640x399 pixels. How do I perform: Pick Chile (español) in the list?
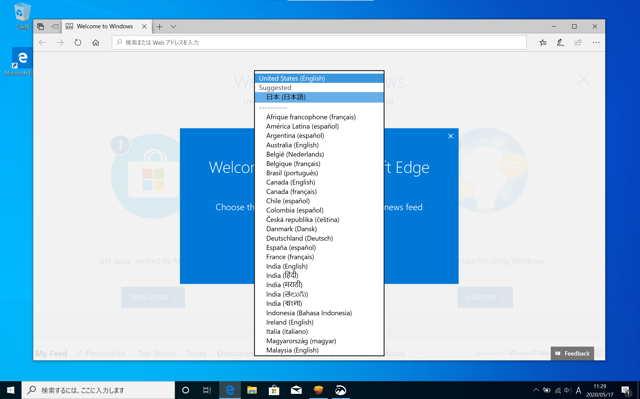319,201
